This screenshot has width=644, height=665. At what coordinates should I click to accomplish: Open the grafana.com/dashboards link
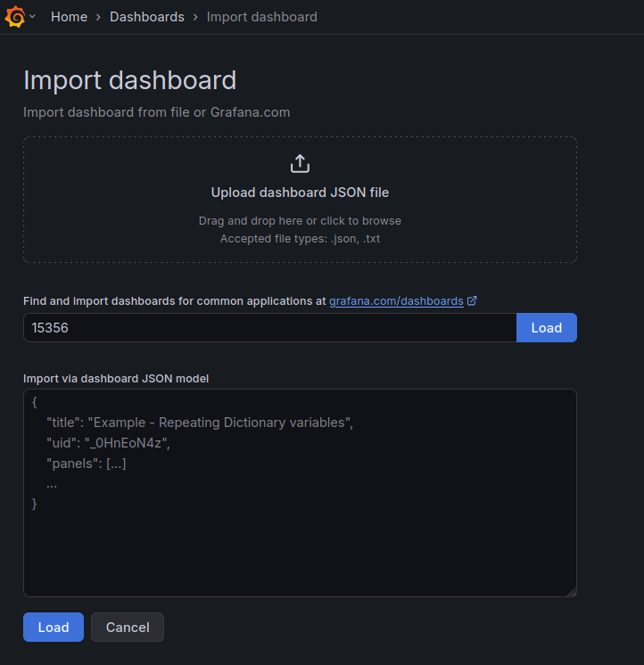pyautogui.click(x=396, y=301)
